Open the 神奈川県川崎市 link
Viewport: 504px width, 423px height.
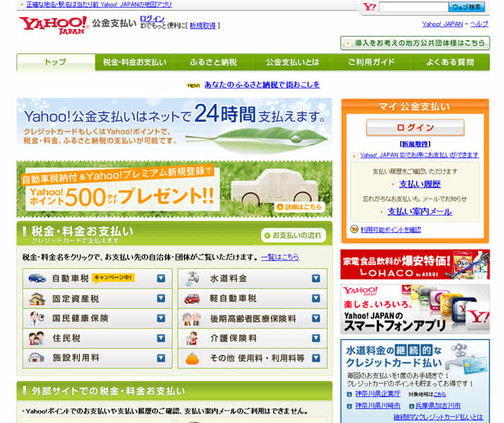(x=378, y=406)
